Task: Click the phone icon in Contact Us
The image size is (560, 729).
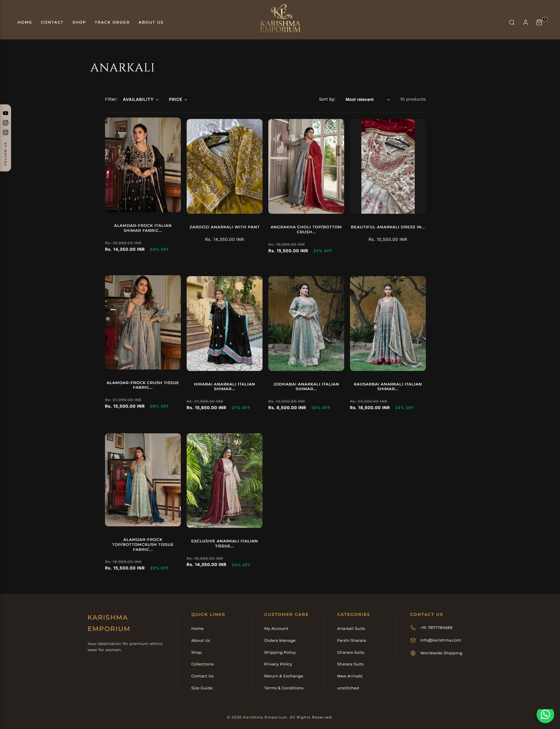Action: [413, 628]
